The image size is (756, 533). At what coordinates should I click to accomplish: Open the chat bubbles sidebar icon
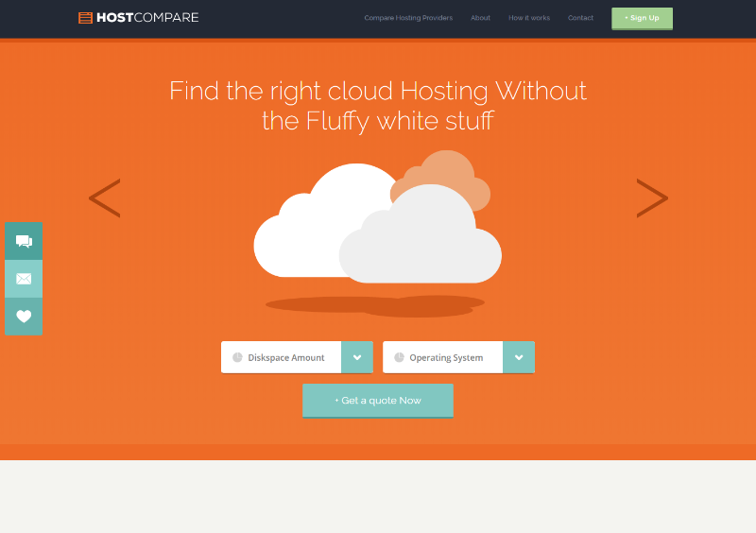pyautogui.click(x=24, y=241)
